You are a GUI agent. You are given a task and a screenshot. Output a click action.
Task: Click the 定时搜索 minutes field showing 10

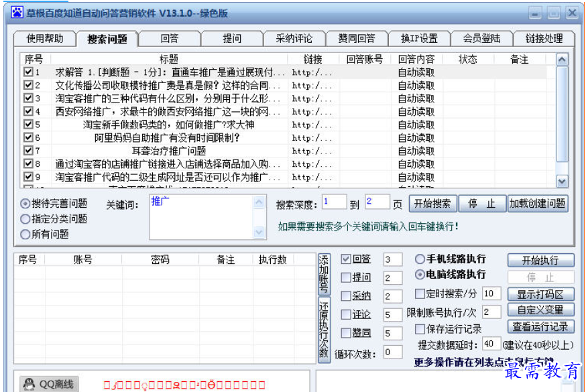click(x=491, y=293)
